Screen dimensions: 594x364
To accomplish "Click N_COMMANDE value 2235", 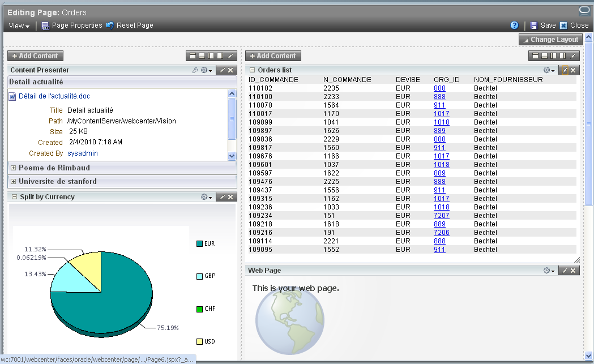I will click(x=331, y=88).
